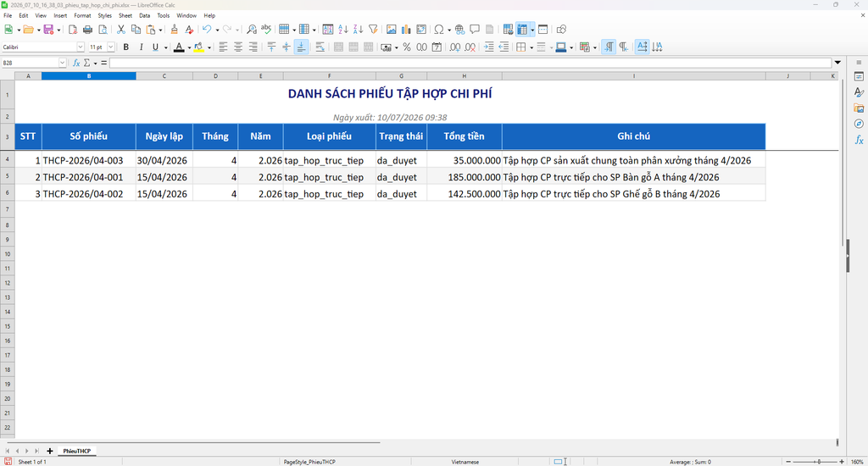
Task: Open the Data menu
Action: 144,15
